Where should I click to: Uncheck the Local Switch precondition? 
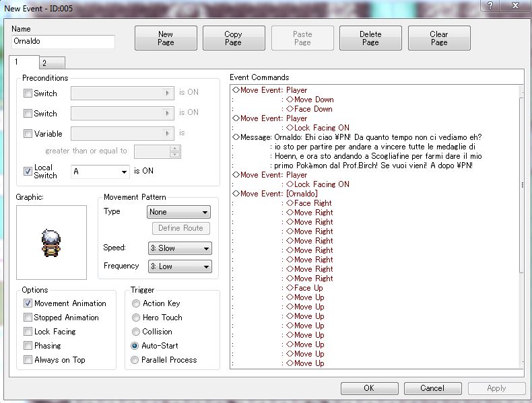click(28, 171)
